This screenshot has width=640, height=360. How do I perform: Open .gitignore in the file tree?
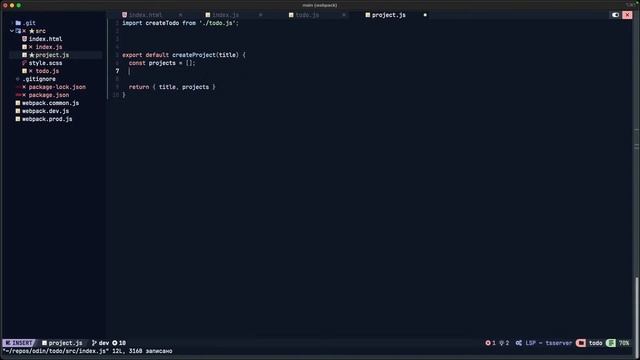(39, 79)
